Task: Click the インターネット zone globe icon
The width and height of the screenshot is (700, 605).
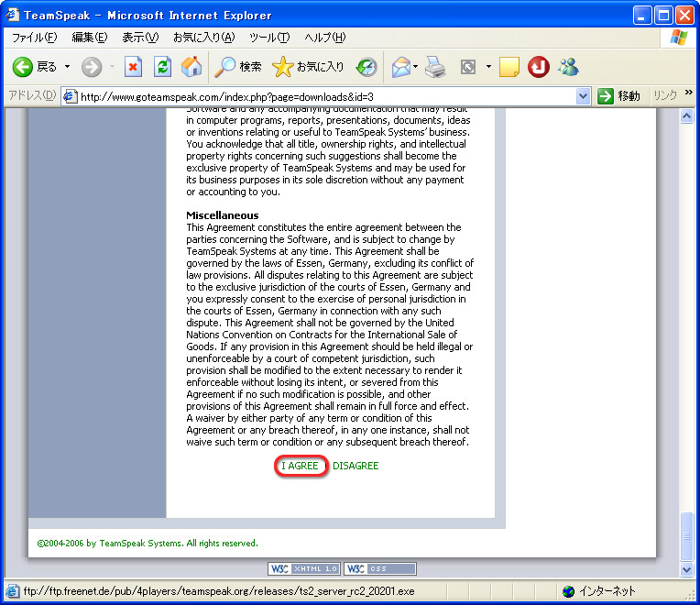Action: pos(568,591)
